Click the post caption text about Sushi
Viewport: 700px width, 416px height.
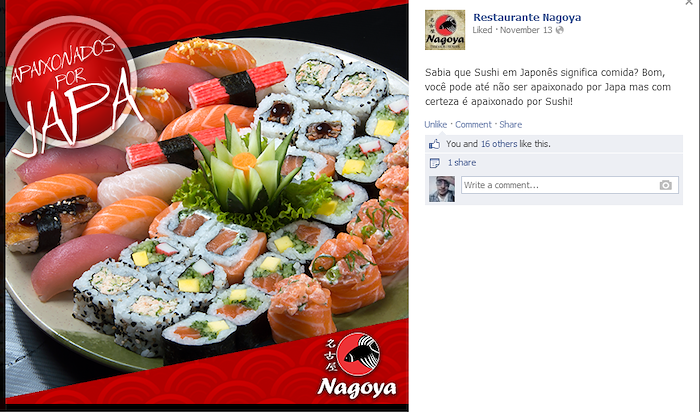[548, 87]
